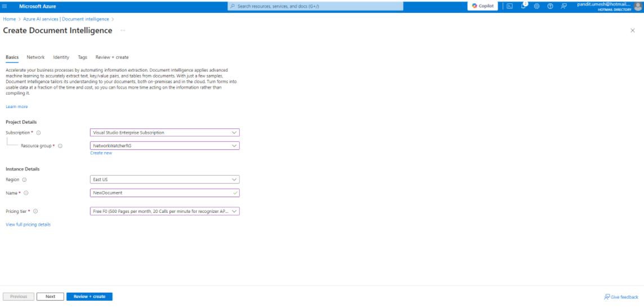644x308 pixels.
Task: Click the Copilot button
Action: pos(482,6)
